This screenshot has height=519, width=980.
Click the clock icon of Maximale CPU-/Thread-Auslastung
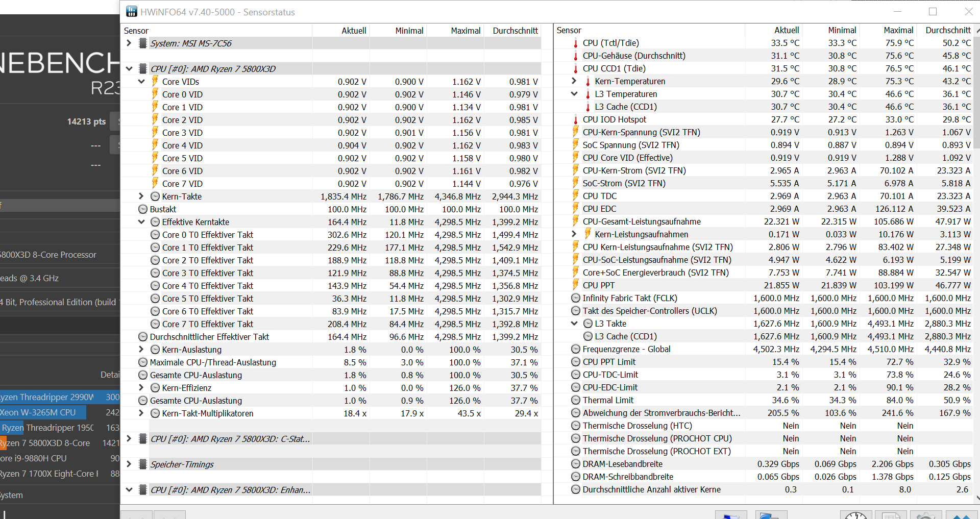[x=143, y=362]
